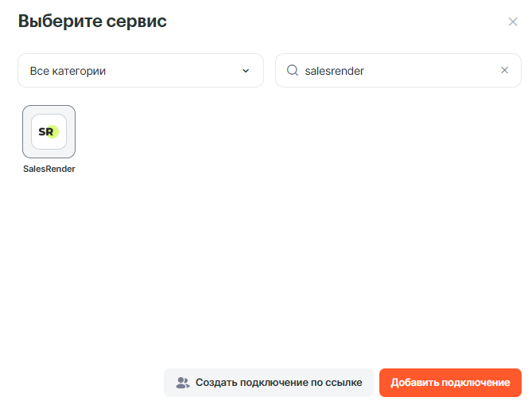Image resolution: width=532 pixels, height=409 pixels.
Task: Click the 'подключение' word on the orange button
Action: [x=480, y=383]
